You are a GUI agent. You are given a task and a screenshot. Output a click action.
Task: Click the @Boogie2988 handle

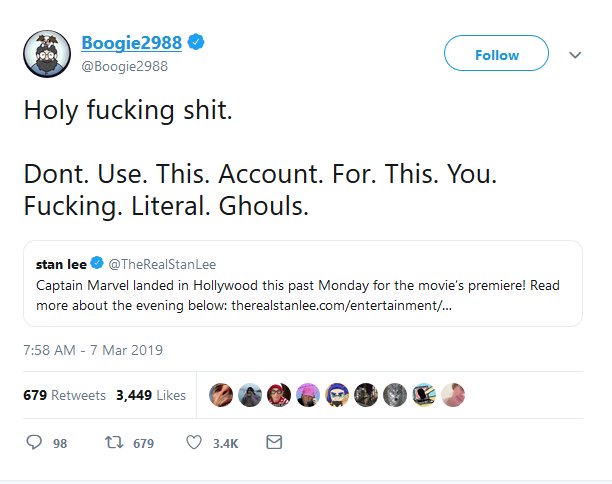[x=125, y=66]
